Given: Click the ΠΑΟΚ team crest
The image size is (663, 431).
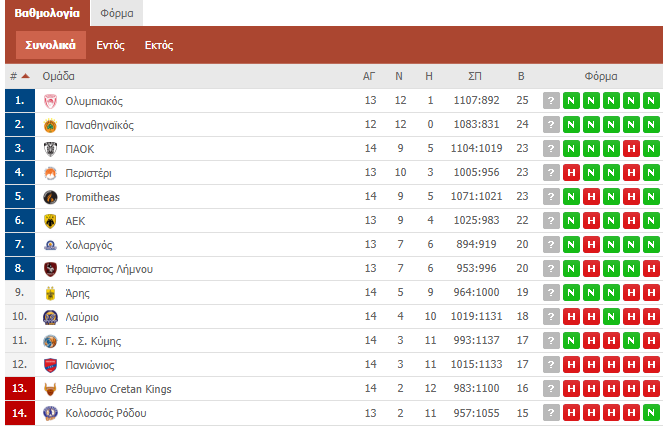Looking at the screenshot, I should pyautogui.click(x=50, y=149).
